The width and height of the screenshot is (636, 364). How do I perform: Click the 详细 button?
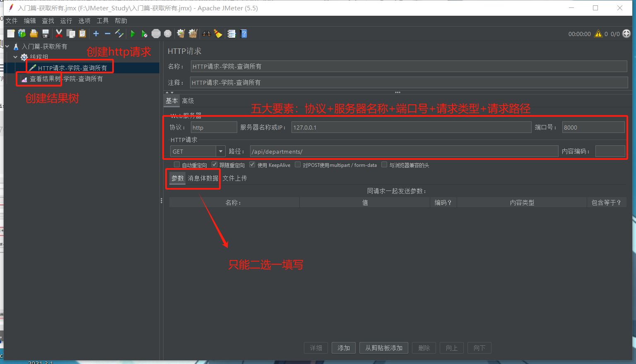316,348
